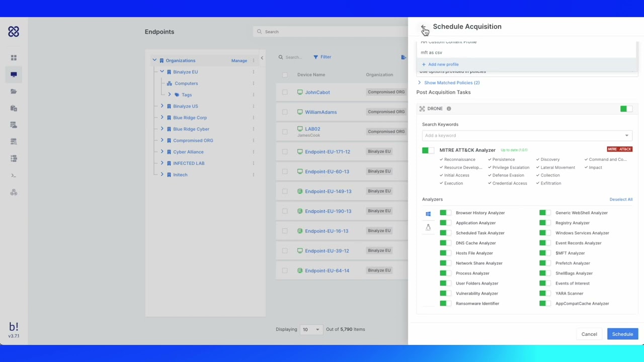Disable the Registry Analyzer toggle
This screenshot has height=362, width=644.
(x=545, y=223)
